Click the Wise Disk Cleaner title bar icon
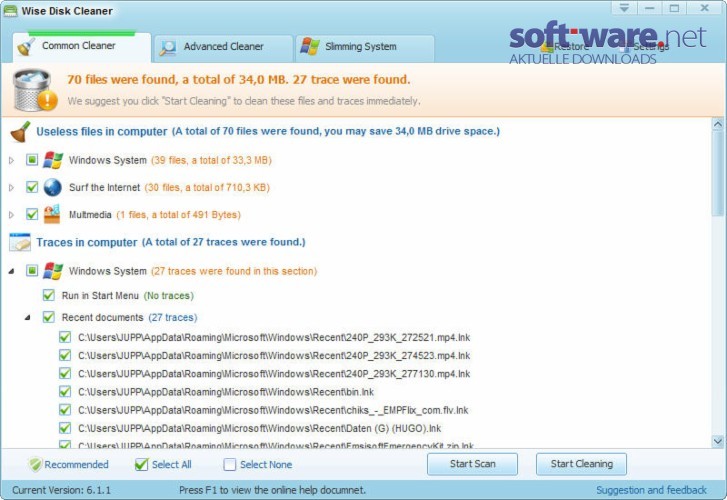Viewport: 727px width, 500px height. [x=10, y=11]
